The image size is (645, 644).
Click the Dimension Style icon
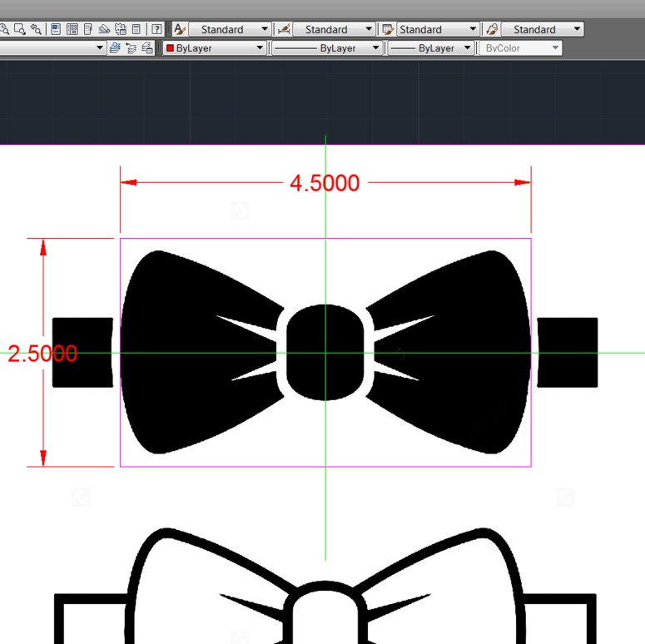pos(284,29)
